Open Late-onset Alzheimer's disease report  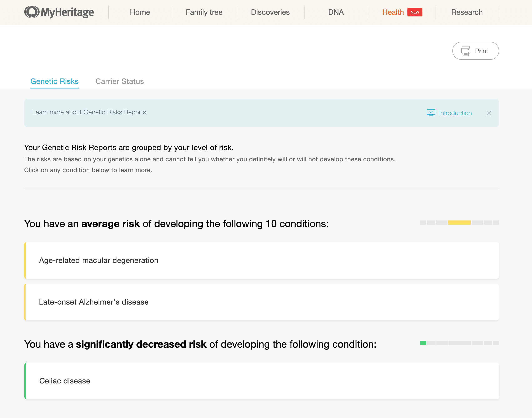click(x=94, y=302)
